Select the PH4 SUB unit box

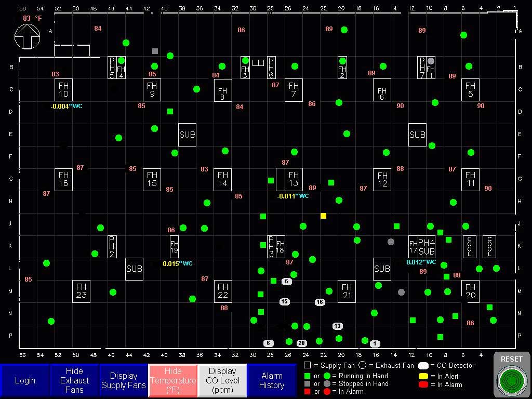point(427,247)
